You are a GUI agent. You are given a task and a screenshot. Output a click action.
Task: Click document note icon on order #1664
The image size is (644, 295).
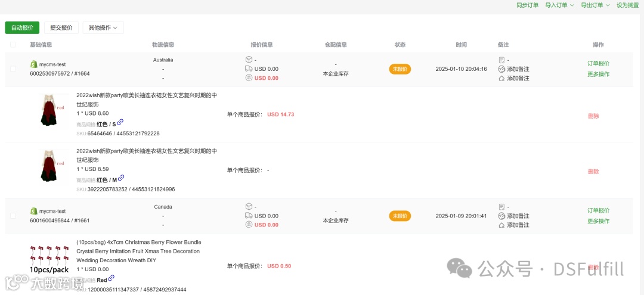[501, 60]
